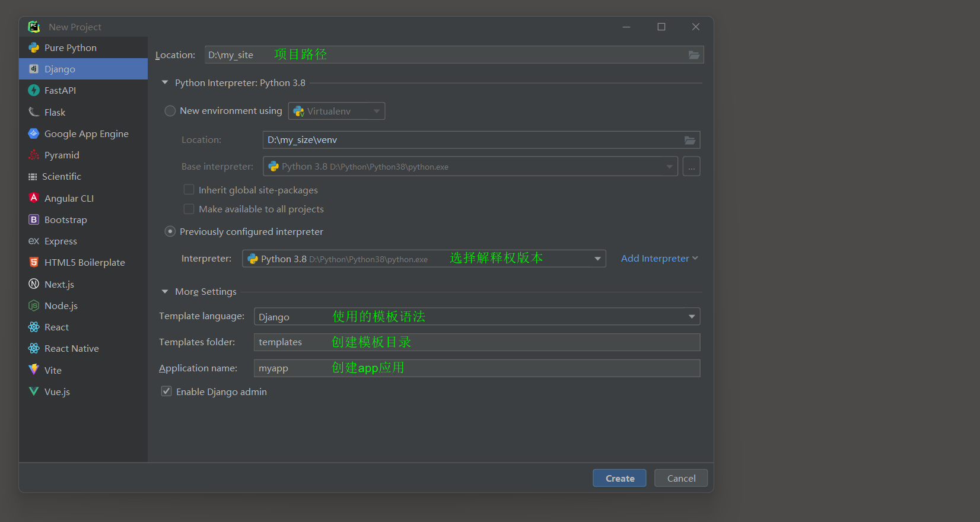Screen dimensions: 980x522
Task: Open the Interpreter Python 3.8 dropdown
Action: pos(424,259)
